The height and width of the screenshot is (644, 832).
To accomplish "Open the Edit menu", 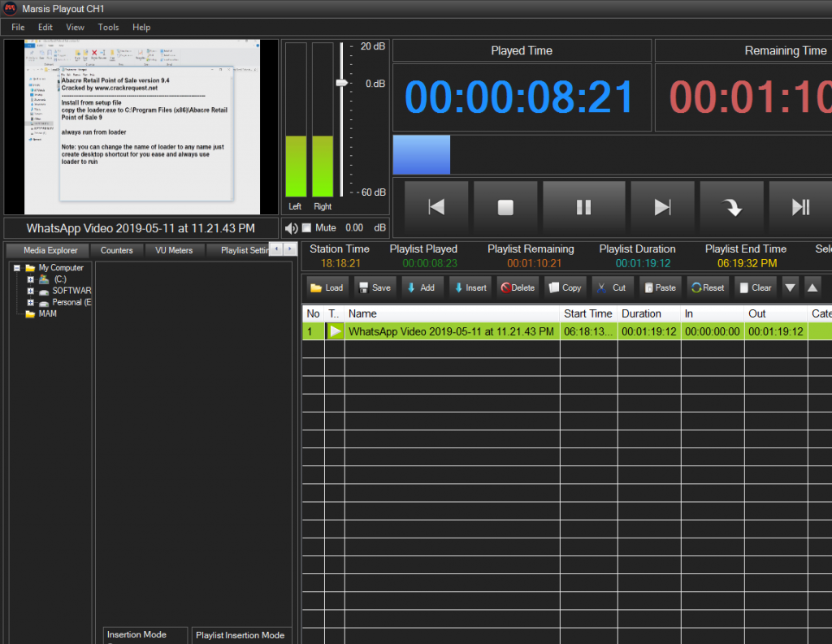I will tap(45, 27).
